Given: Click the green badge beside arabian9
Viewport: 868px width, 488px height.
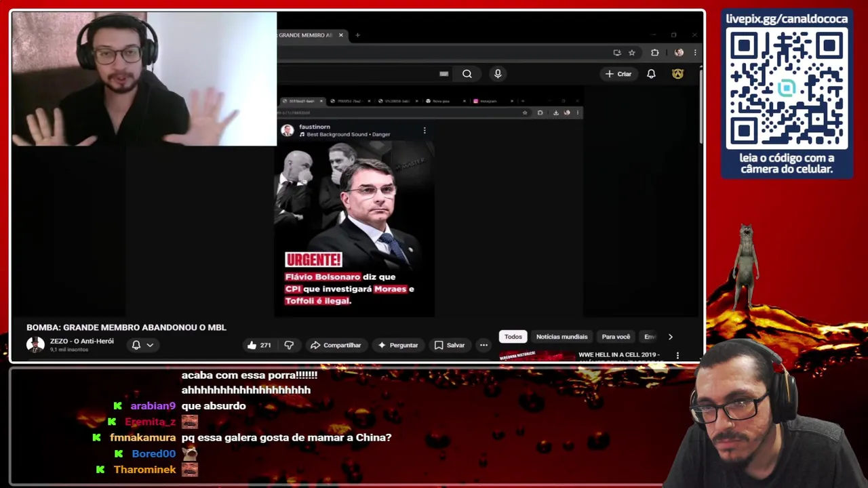Looking at the screenshot, I should 118,406.
